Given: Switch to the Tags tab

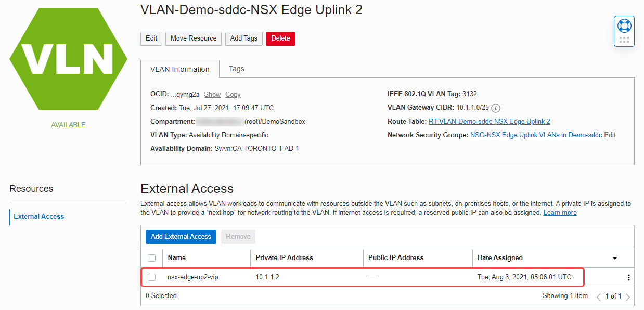Looking at the screenshot, I should [237, 68].
